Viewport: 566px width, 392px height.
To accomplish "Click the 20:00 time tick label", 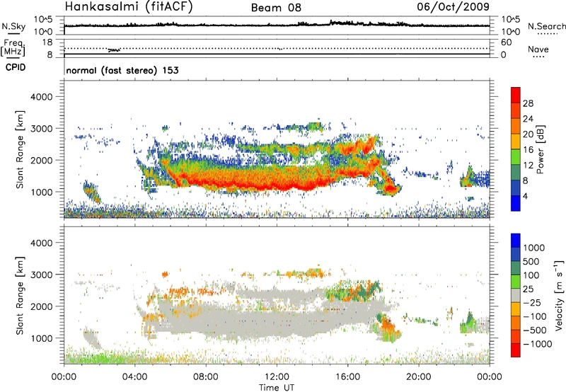I will [418, 377].
